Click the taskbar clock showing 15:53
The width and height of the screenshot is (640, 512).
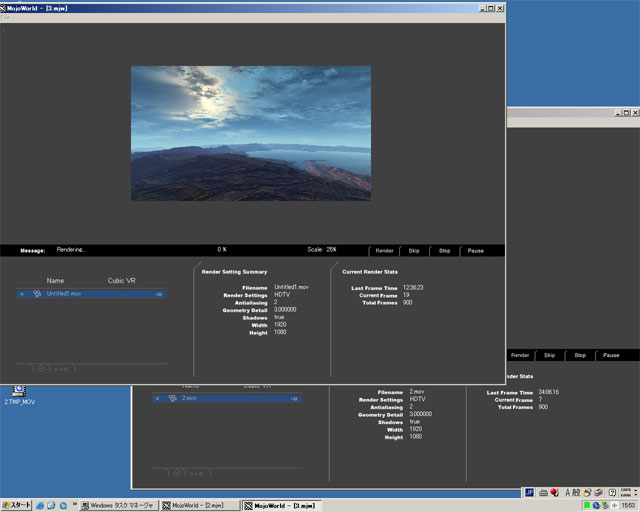click(x=629, y=505)
